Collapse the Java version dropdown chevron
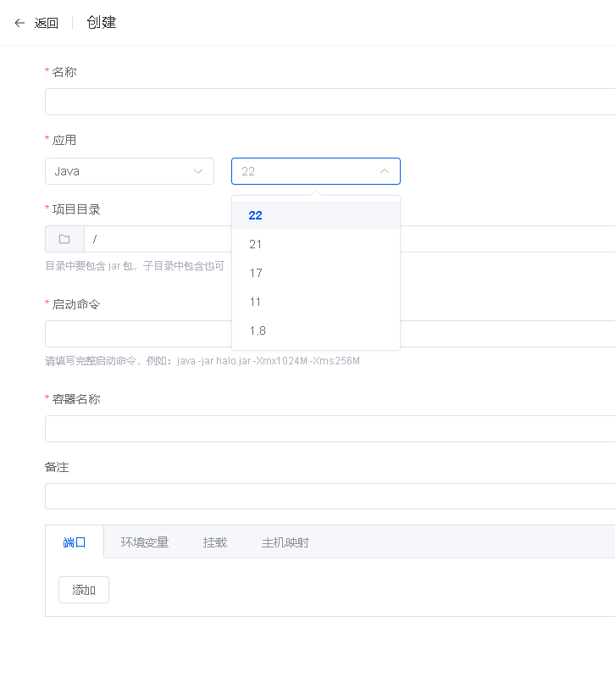Viewport: 615px width, 700px height. pos(385,171)
